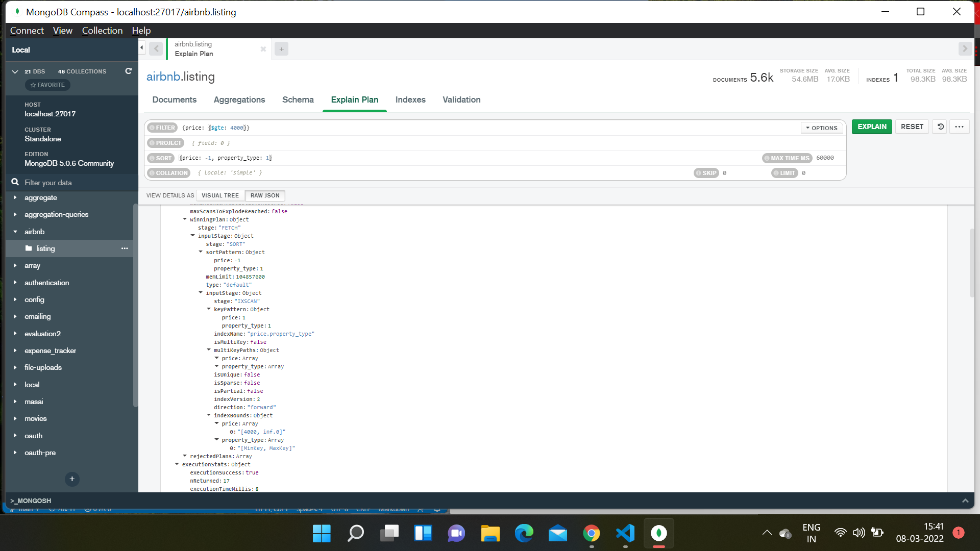Image resolution: width=980 pixels, height=551 pixels.
Task: Create a new database with the plus button
Action: pyautogui.click(x=71, y=479)
